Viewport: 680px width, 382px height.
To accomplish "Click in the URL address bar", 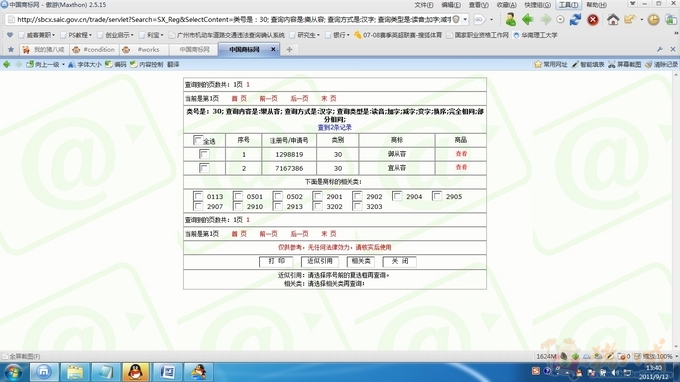I will [x=234, y=20].
